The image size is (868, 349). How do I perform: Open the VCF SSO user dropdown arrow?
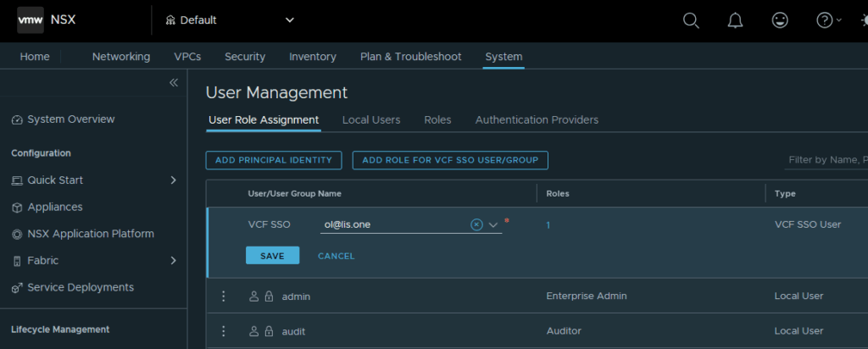tap(493, 225)
